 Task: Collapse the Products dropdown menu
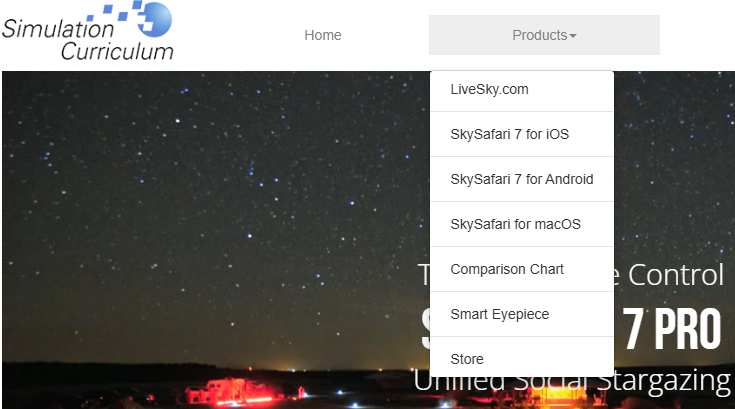(x=544, y=35)
